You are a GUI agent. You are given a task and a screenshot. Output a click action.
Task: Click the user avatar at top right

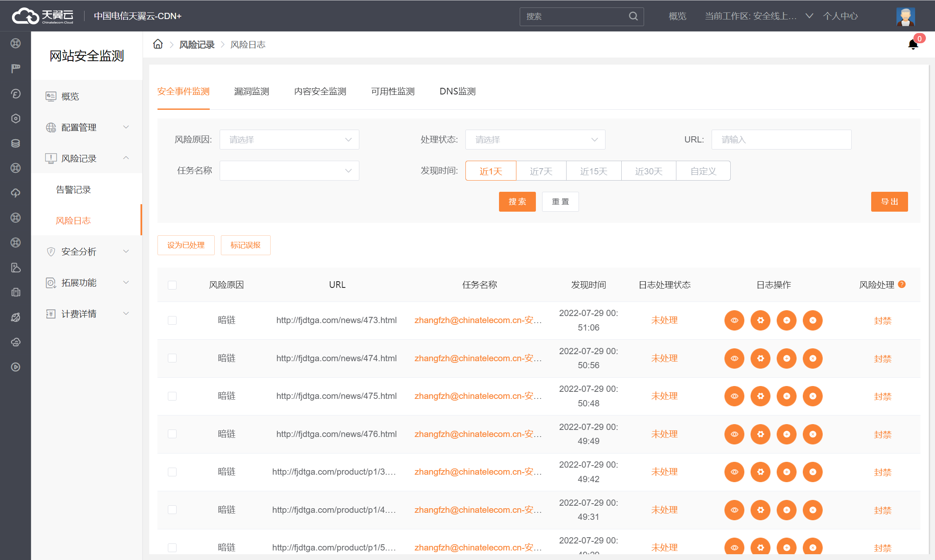click(x=905, y=16)
